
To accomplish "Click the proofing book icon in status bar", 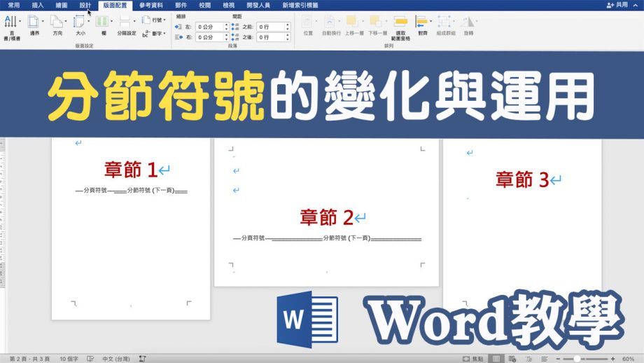I will (90, 359).
